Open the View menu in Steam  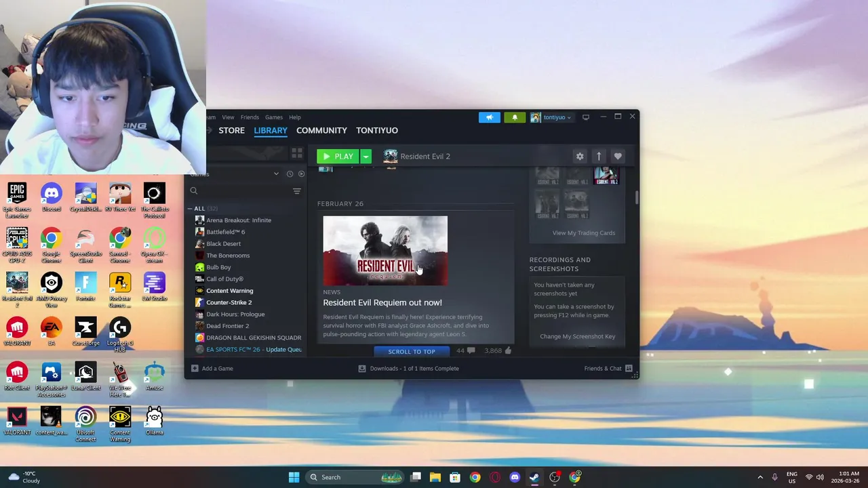coord(228,117)
